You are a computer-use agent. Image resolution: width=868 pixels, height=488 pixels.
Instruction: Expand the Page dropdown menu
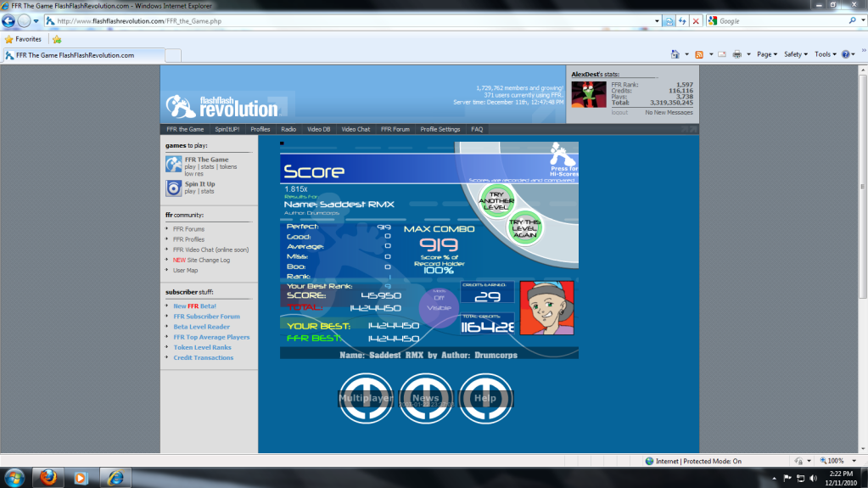766,54
